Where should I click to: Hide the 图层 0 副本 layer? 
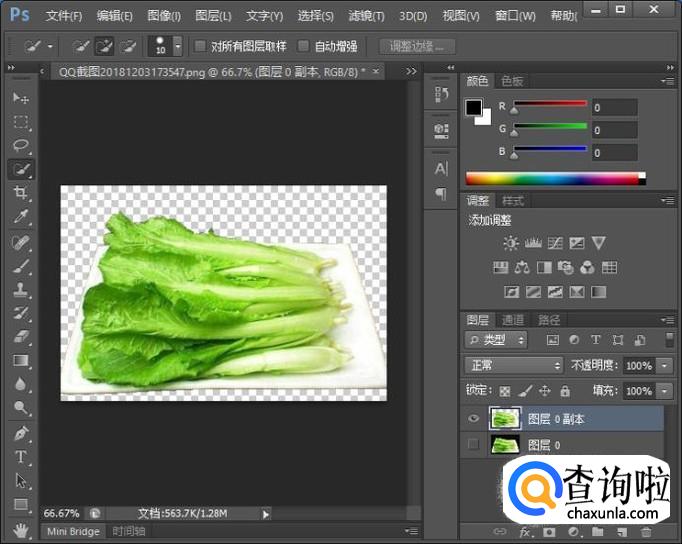[474, 419]
